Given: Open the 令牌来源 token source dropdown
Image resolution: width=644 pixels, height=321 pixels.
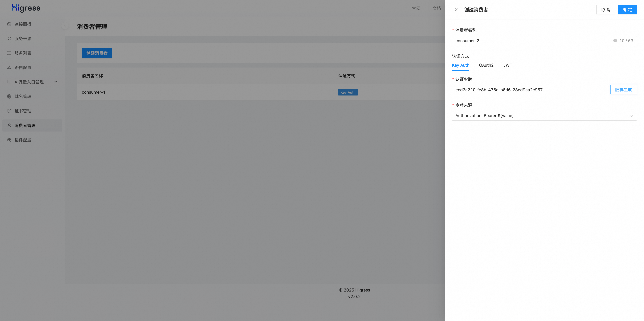Looking at the screenshot, I should click(x=544, y=116).
